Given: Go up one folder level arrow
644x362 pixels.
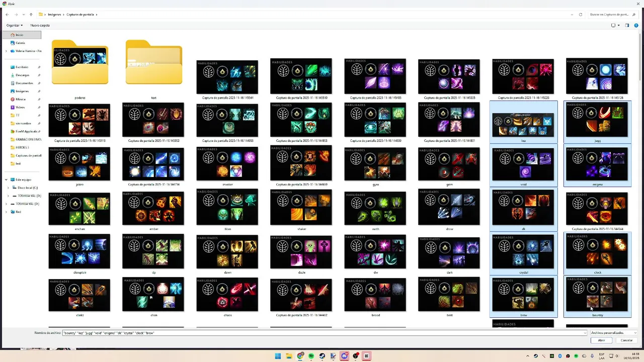Looking at the screenshot, I should [31, 15].
